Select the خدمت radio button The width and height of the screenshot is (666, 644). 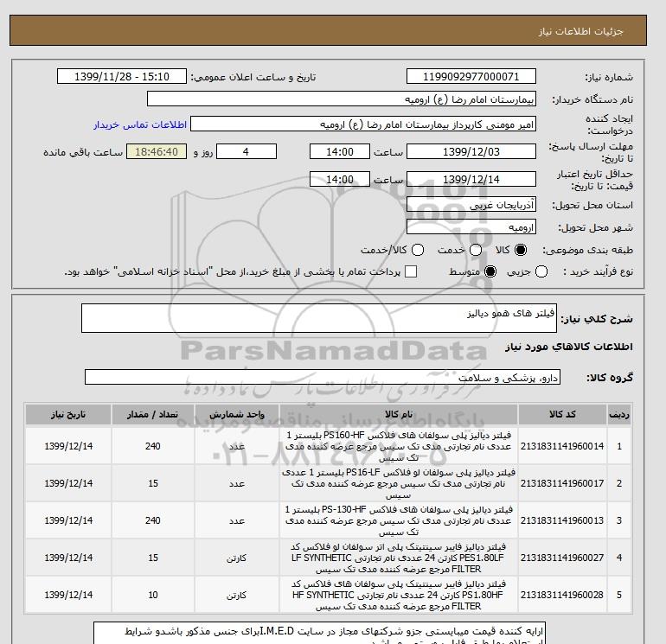(476, 250)
